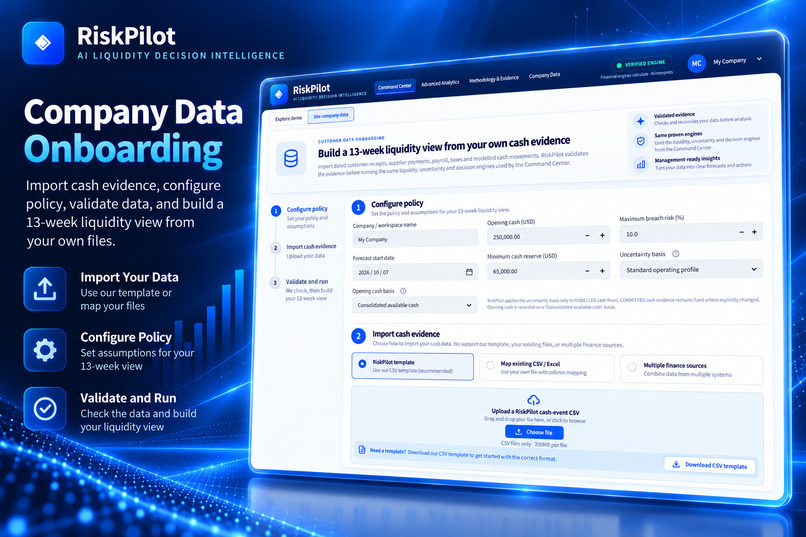Open the Uncertainty basis dropdown

[691, 269]
